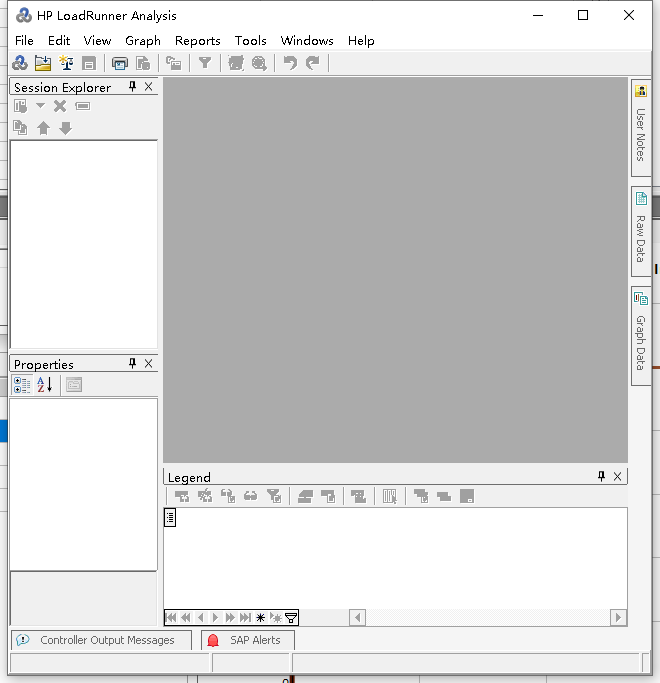Click the last Legend toolbar icon
Viewport: 660px width, 683px height.
(x=467, y=496)
